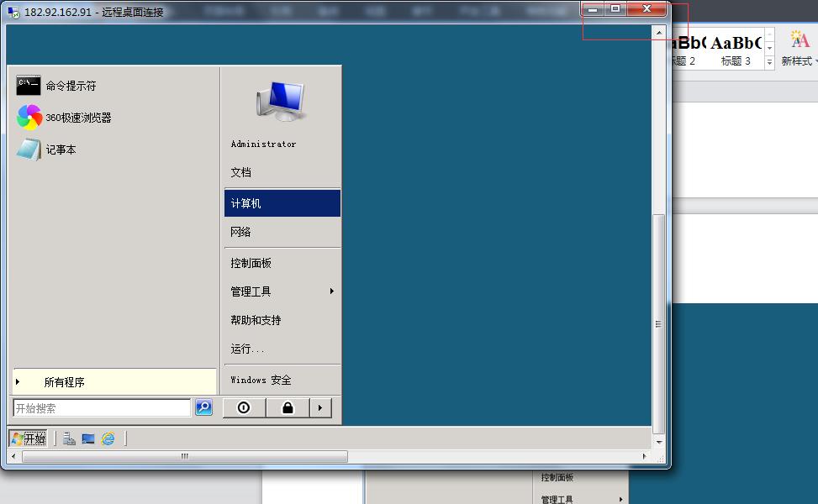Open the 记事本 Notepad icon
818x504 pixels.
(29, 150)
